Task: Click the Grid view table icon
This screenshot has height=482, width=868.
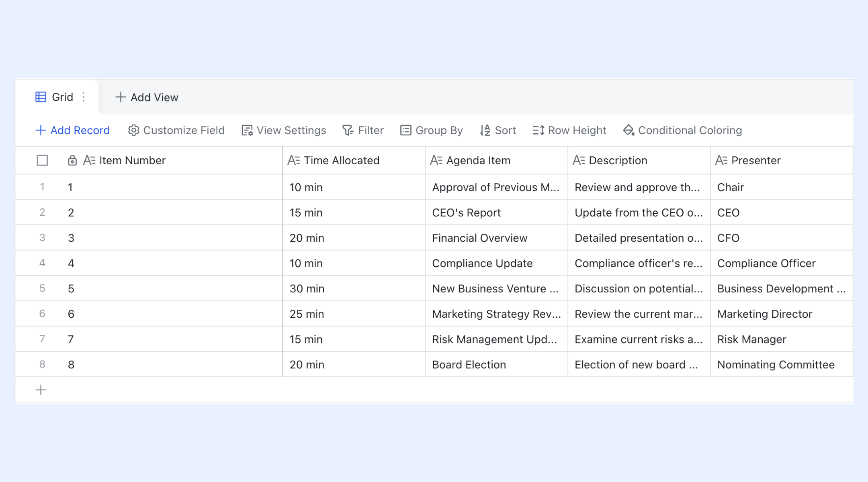Action: (41, 97)
